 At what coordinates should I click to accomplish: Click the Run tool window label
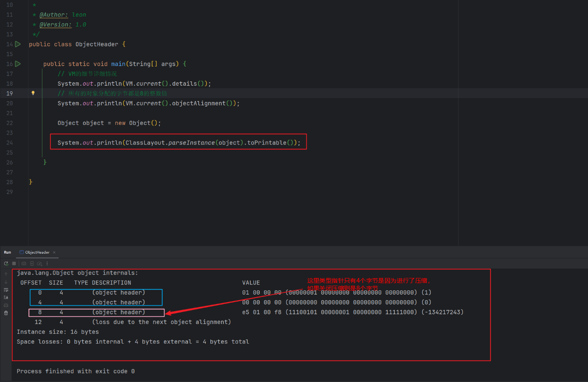pos(8,252)
